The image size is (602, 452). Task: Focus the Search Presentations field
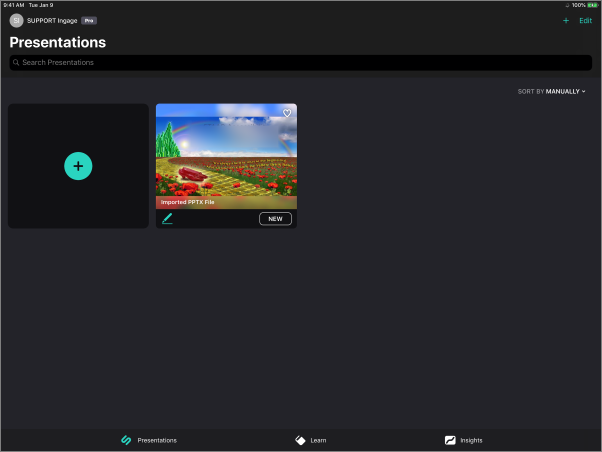(x=301, y=63)
